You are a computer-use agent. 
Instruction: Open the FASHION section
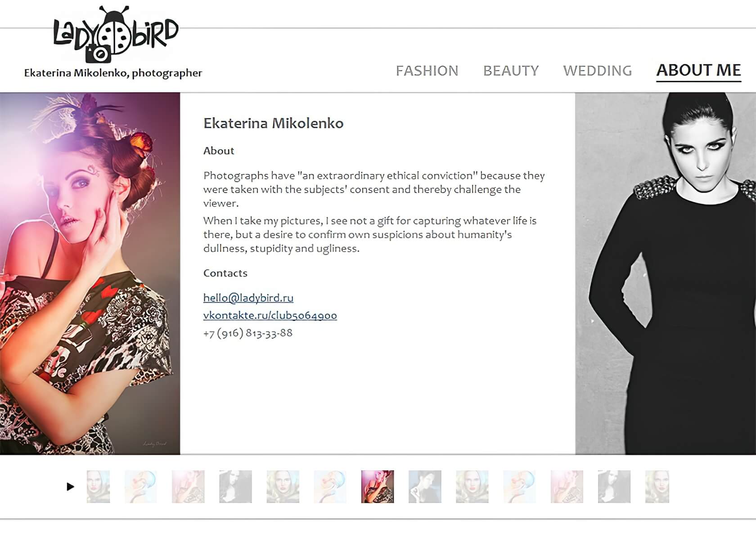click(x=427, y=71)
